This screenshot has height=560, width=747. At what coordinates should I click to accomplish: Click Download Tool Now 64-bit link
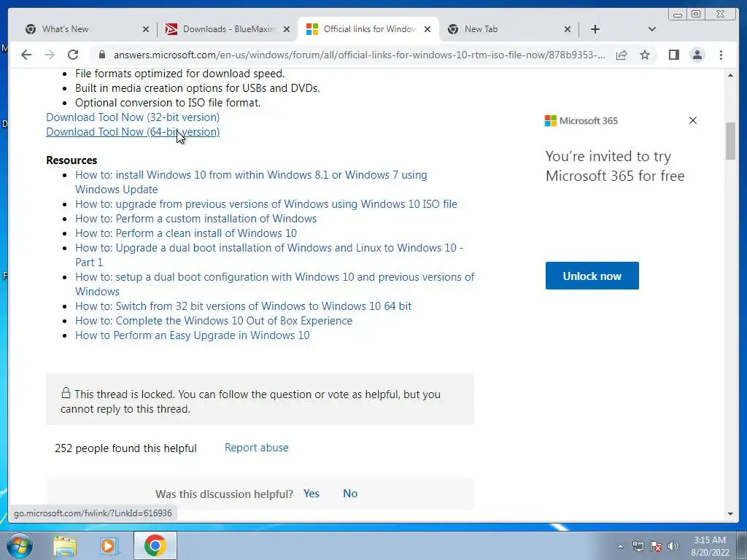tap(133, 132)
